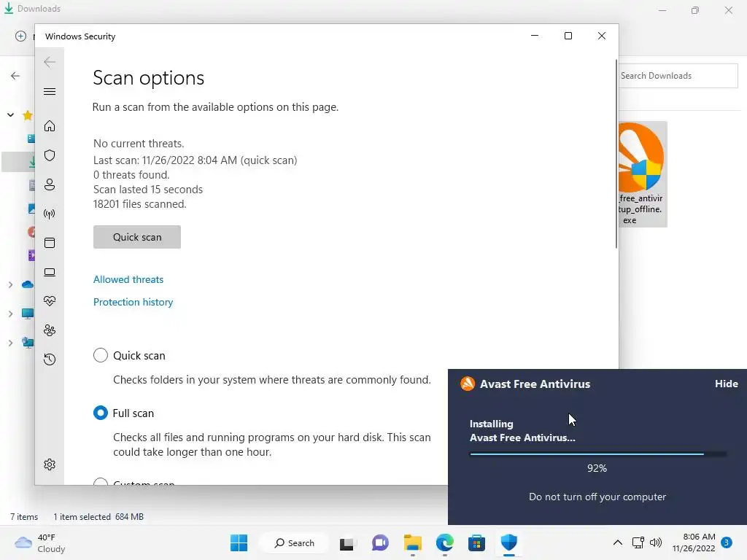Open Chat on the taskbar
This screenshot has height=560, width=747.
(380, 542)
